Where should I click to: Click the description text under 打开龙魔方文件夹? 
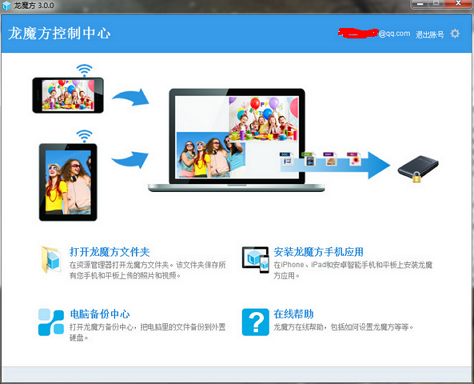(x=147, y=270)
